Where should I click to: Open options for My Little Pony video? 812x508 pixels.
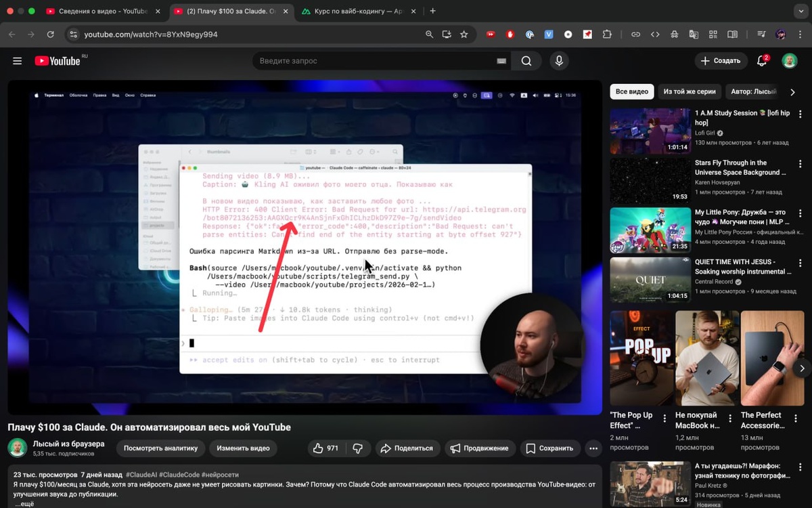800,213
